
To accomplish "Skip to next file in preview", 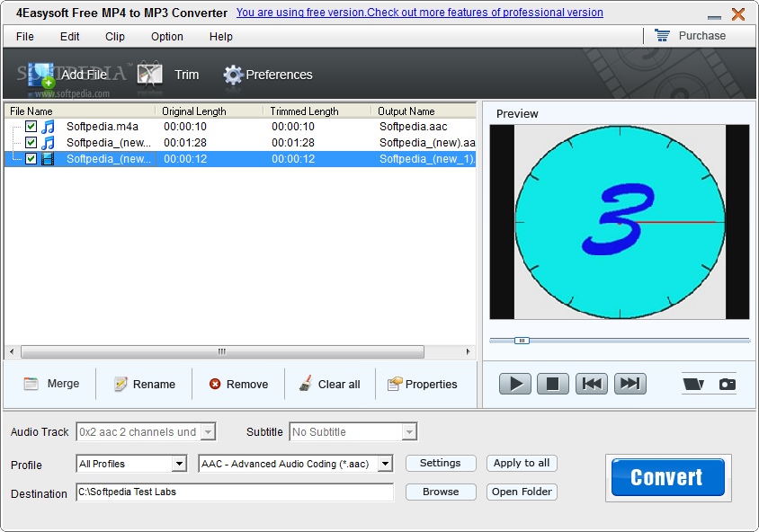I will pyautogui.click(x=630, y=384).
